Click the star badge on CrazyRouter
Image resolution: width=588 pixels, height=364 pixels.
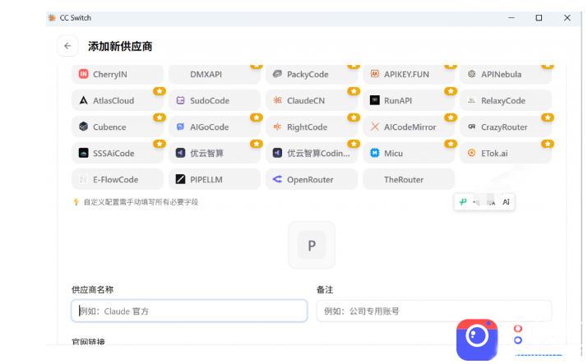[548, 117]
